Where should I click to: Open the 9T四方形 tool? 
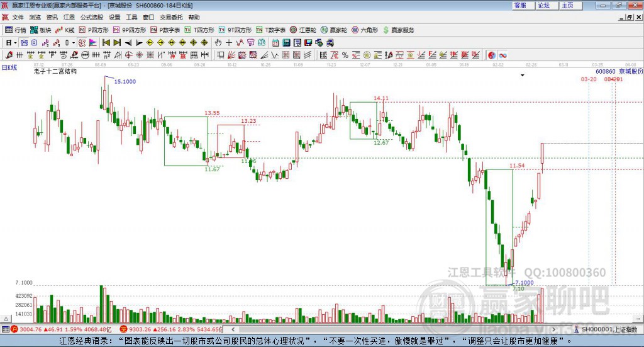[235, 30]
